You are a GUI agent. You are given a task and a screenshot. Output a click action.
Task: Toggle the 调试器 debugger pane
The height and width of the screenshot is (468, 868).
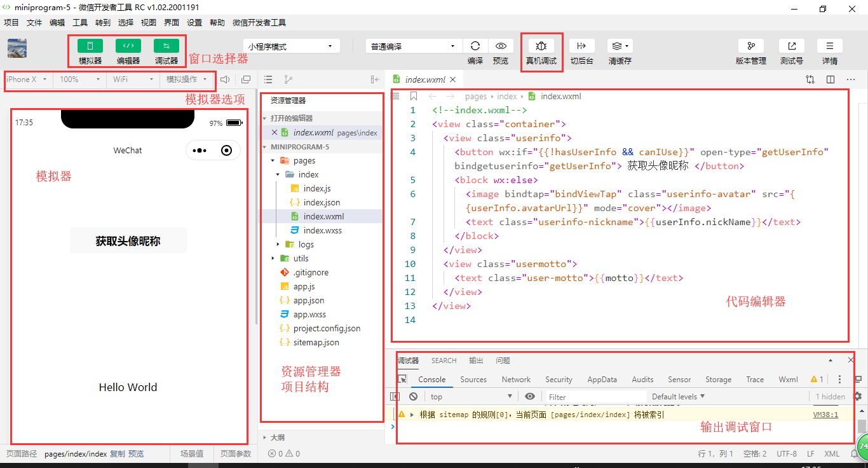pos(166,46)
